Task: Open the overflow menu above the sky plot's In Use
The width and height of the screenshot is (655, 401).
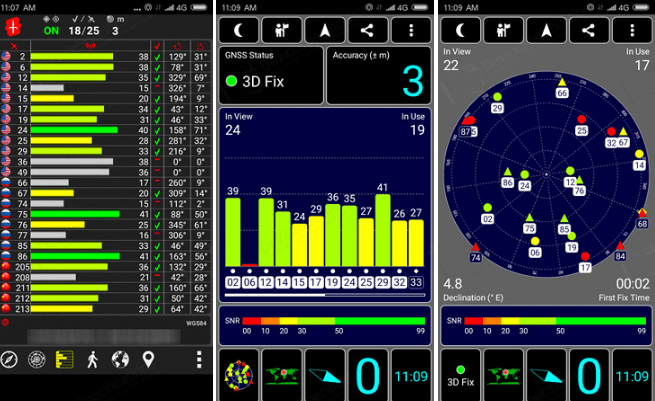Action: (630, 29)
